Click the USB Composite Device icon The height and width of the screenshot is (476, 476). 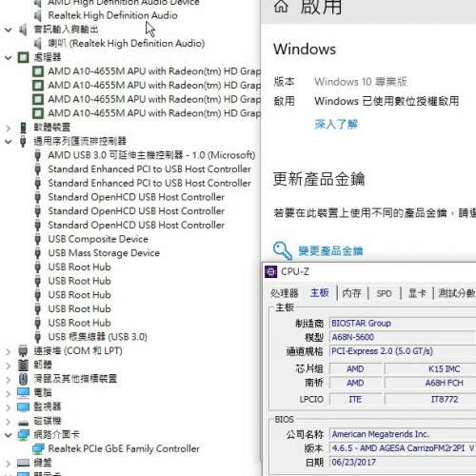(38, 239)
